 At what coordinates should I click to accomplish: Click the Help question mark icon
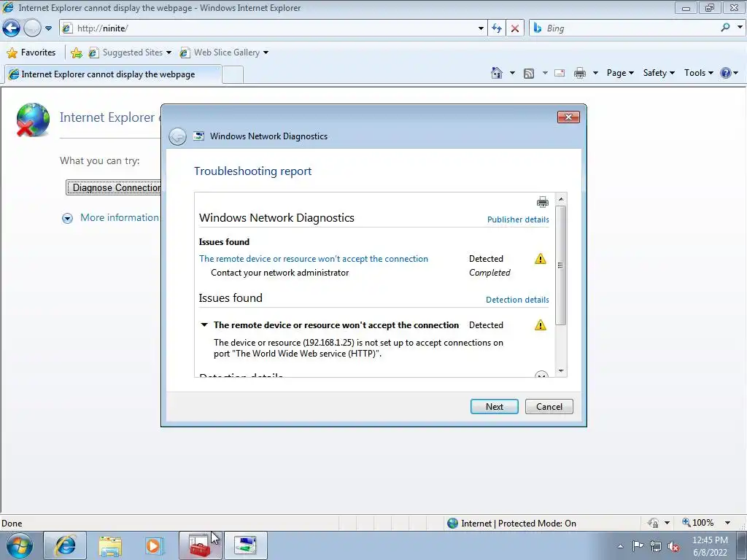pyautogui.click(x=726, y=73)
